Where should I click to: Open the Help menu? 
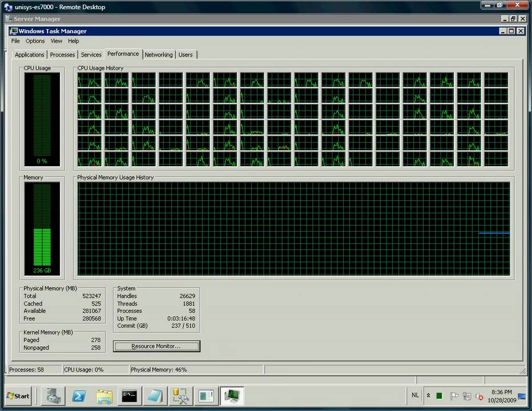[73, 41]
